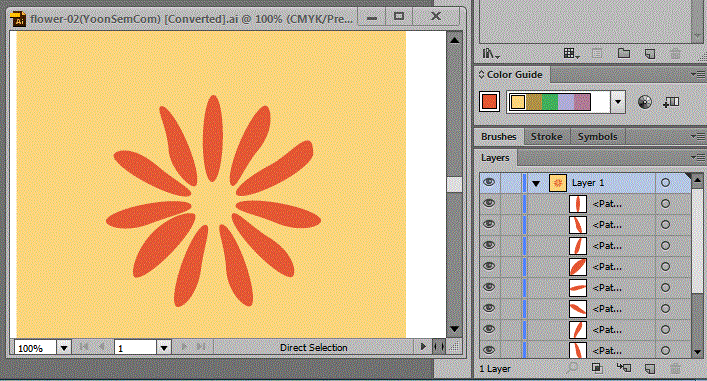Select the Layers panel tab
Viewport: 707px width, 381px height.
click(495, 158)
